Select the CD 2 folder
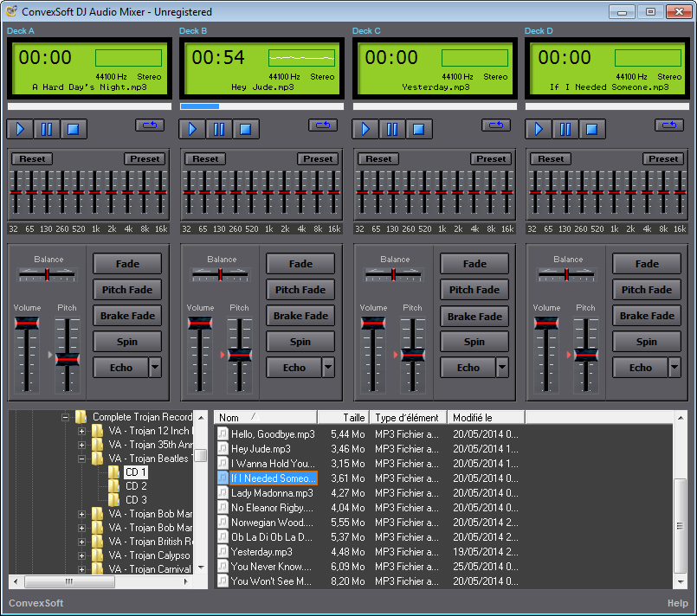Viewport: 697px width, 616px height. pos(136,486)
